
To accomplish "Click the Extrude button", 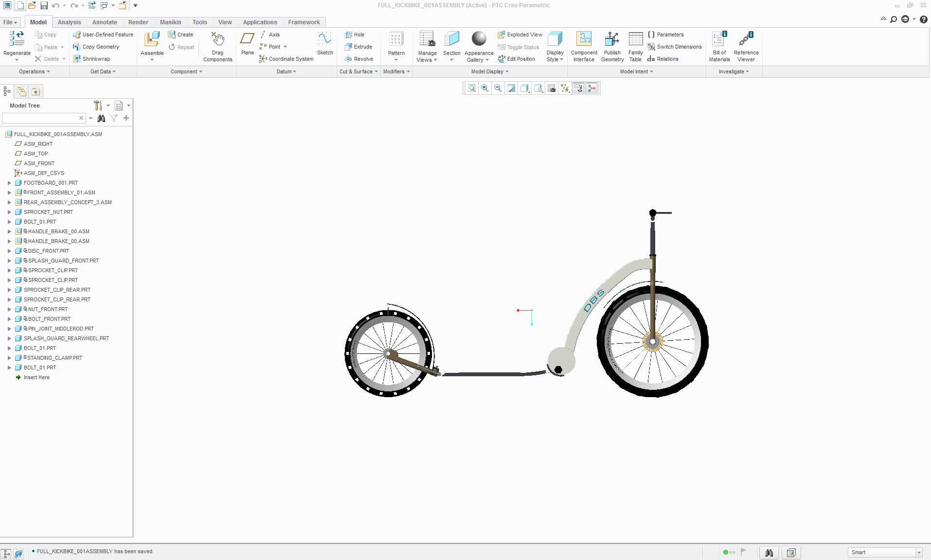I will click(x=358, y=47).
